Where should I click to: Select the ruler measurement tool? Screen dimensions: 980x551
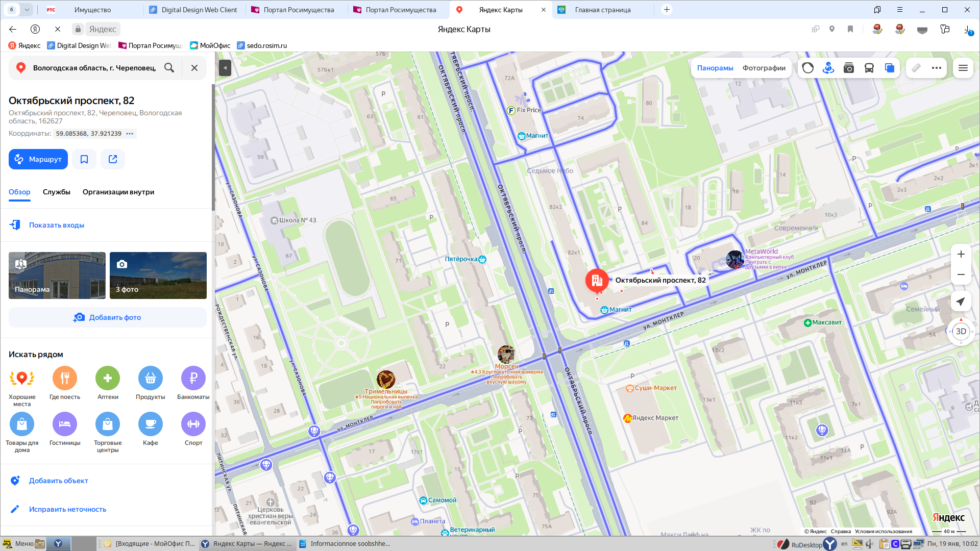[x=916, y=68]
